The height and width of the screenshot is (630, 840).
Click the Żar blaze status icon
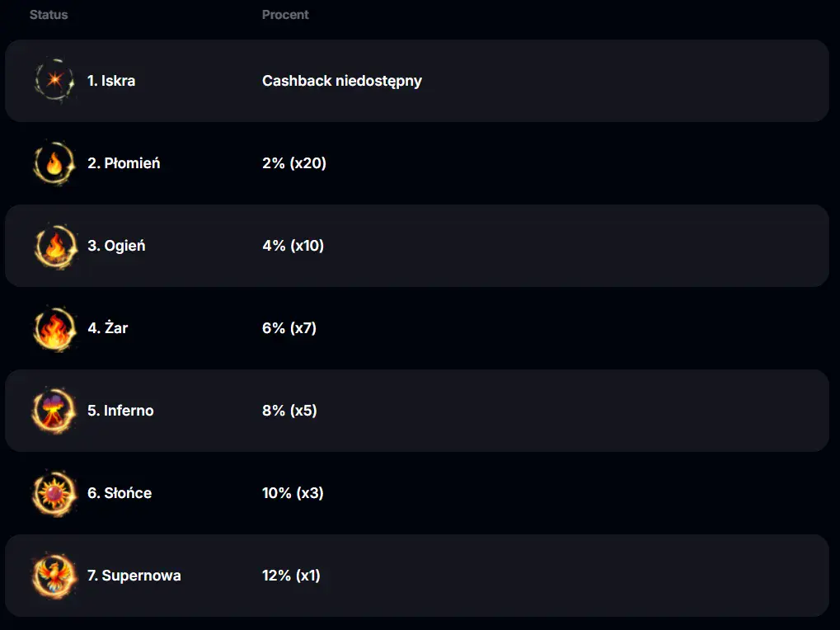click(x=54, y=328)
